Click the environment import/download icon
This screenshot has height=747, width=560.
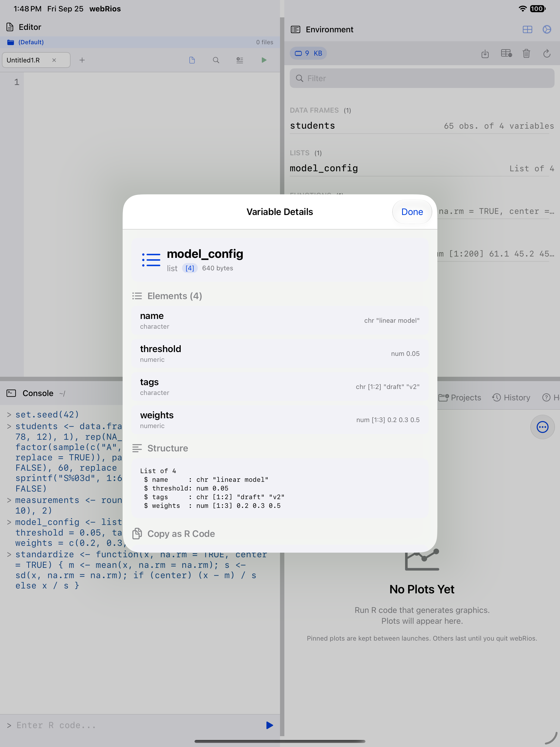pyautogui.click(x=485, y=53)
